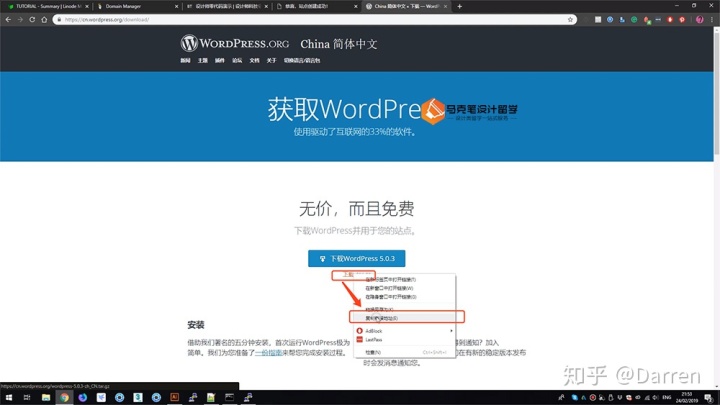Switch to the TUTORIAL - Summary Linode tab
Screen dimensions: 720x405
48,6
